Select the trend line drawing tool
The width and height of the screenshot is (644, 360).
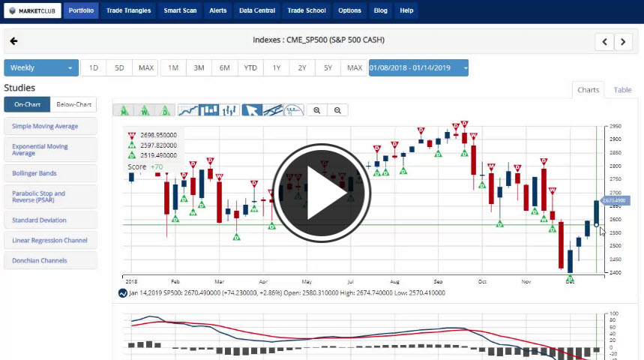[x=273, y=110]
